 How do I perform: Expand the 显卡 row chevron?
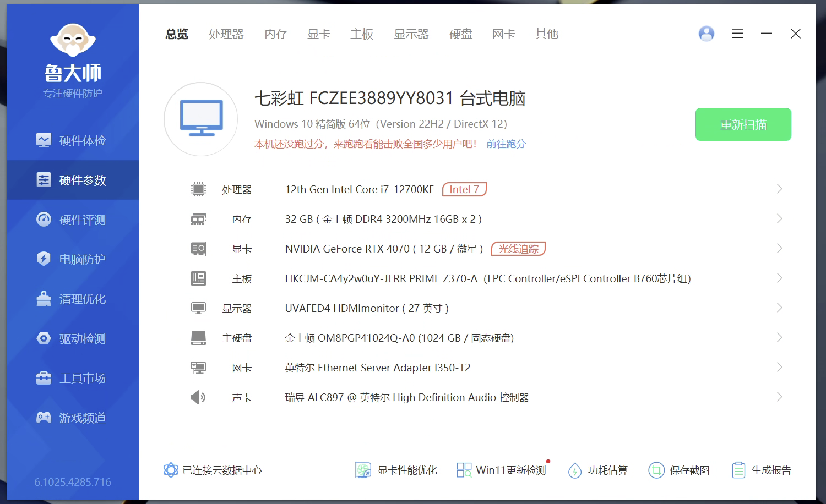(x=779, y=248)
